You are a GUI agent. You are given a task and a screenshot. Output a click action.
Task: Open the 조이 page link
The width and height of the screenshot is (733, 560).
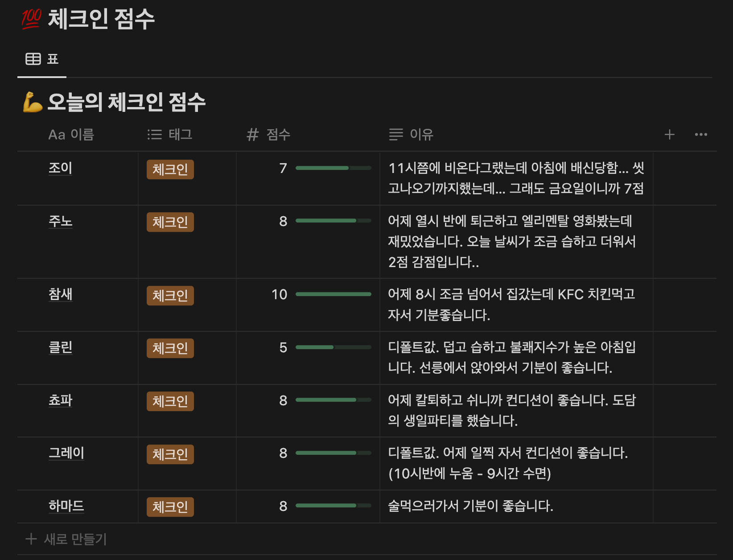(60, 168)
